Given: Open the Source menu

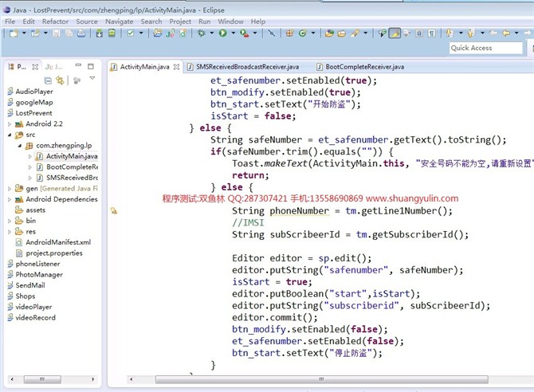Looking at the screenshot, I should coord(87,22).
